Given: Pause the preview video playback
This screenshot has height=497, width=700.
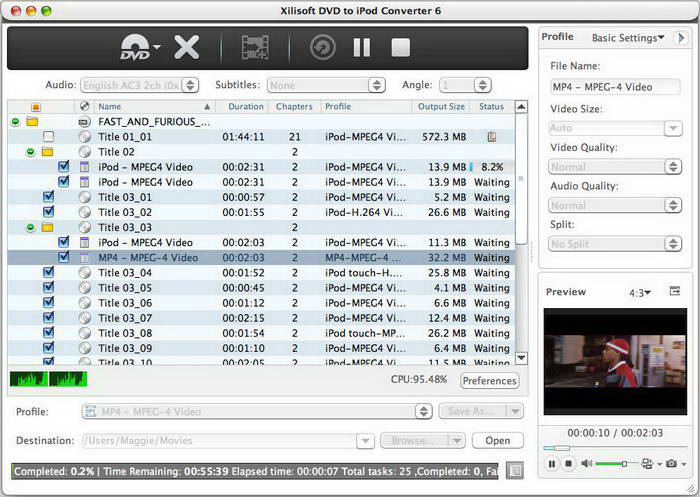Looking at the screenshot, I should 551,464.
